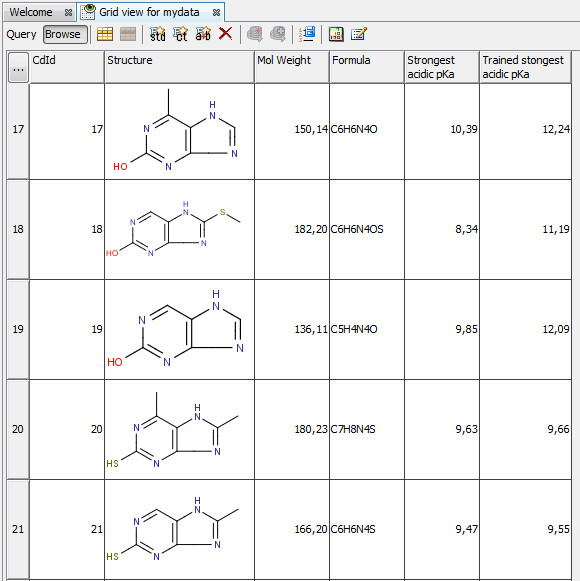The height and width of the screenshot is (581, 580).
Task: Click Mol Weight cell 166,20
Action: point(292,530)
